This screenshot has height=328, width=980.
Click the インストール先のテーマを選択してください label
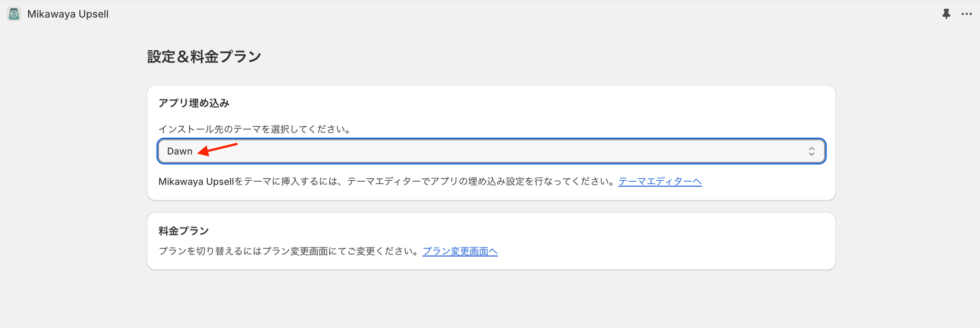point(255,129)
